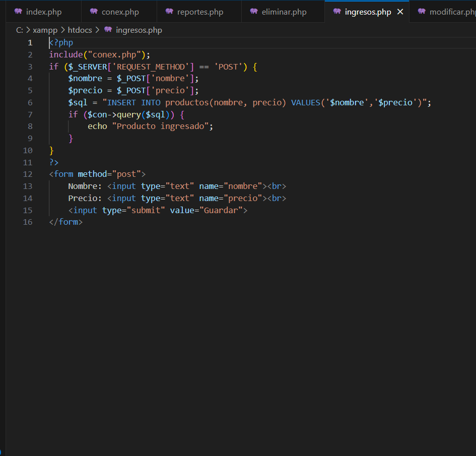Place cursor in "Producto ingresado" string
This screenshot has height=456, width=476.
pyautogui.click(x=160, y=126)
